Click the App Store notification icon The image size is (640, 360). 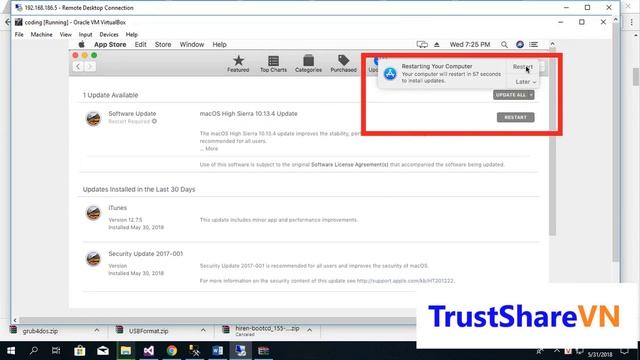390,73
